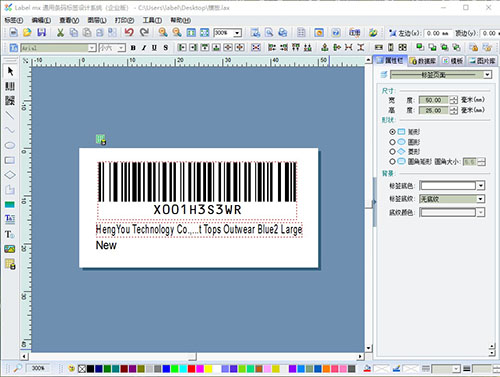500x377 pixels.
Task: Pick the diamond shape tool
Action: 10,175
